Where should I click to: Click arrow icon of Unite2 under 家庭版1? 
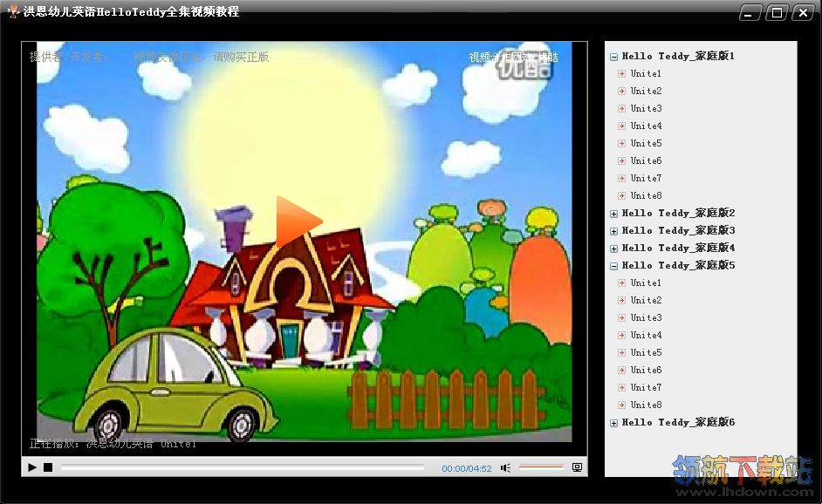tap(622, 92)
